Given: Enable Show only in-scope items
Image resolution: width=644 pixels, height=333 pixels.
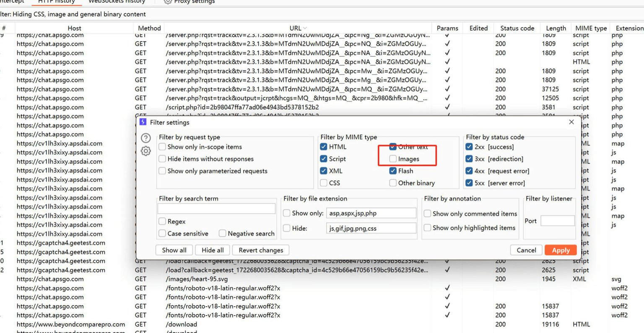Looking at the screenshot, I should [162, 147].
